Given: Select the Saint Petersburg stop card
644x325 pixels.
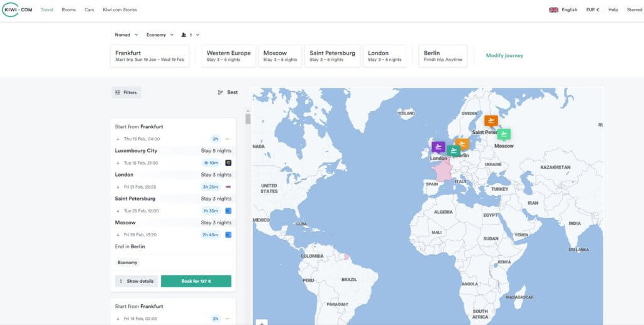Looking at the screenshot, I should click(333, 56).
